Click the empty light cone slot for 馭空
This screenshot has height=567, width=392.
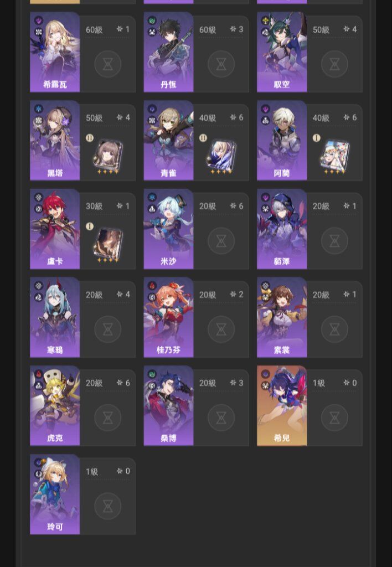coord(334,64)
